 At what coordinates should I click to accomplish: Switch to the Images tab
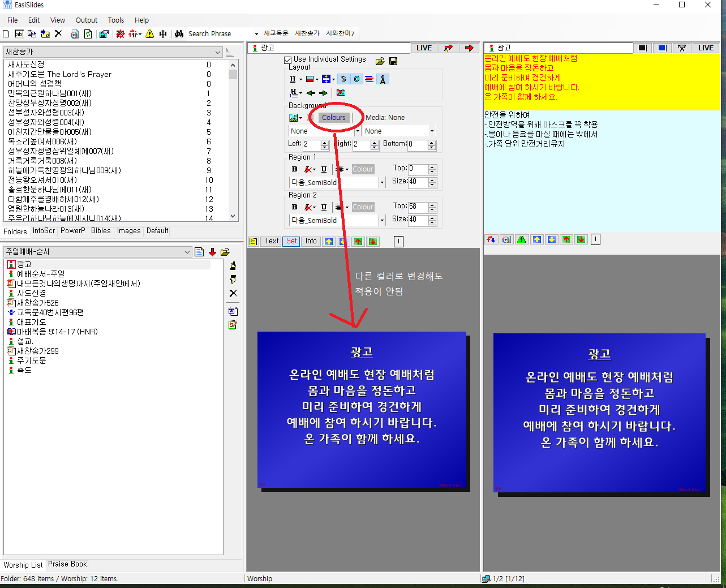[129, 231]
